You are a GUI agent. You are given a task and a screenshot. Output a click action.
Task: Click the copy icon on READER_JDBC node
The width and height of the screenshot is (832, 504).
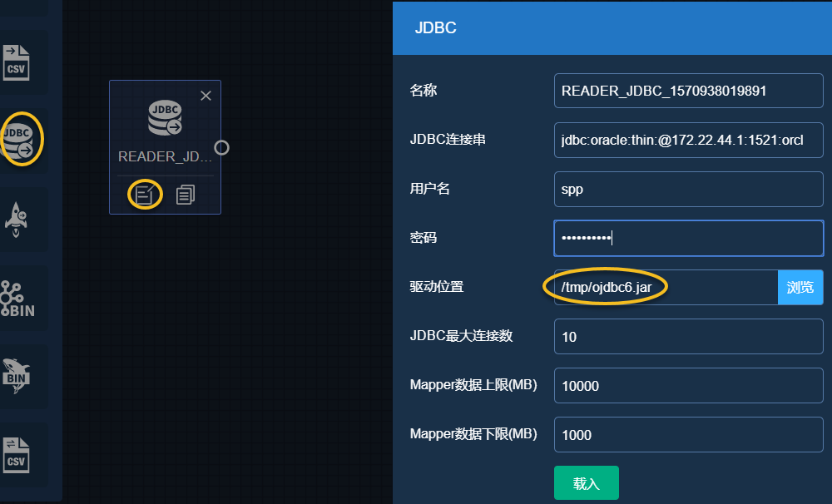(x=186, y=195)
